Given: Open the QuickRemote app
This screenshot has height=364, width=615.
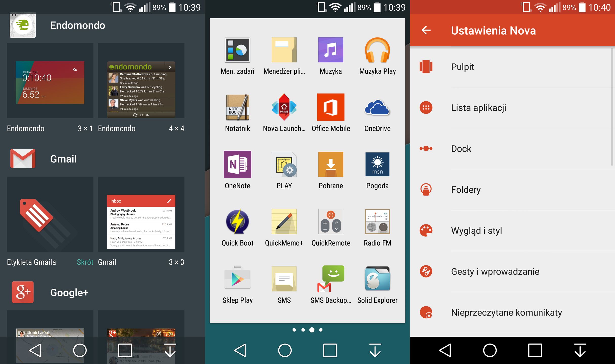Looking at the screenshot, I should pyautogui.click(x=331, y=222).
